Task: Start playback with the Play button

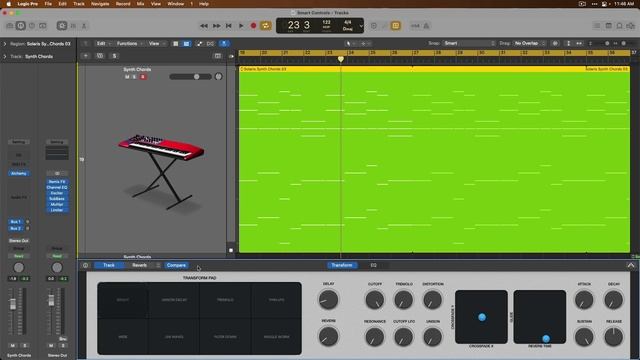Action: coord(241,26)
